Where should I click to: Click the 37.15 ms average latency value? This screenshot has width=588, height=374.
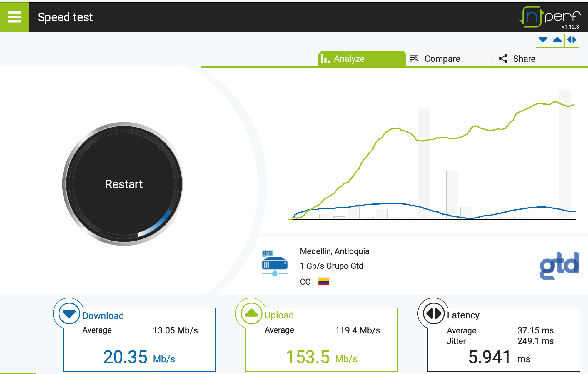535,330
